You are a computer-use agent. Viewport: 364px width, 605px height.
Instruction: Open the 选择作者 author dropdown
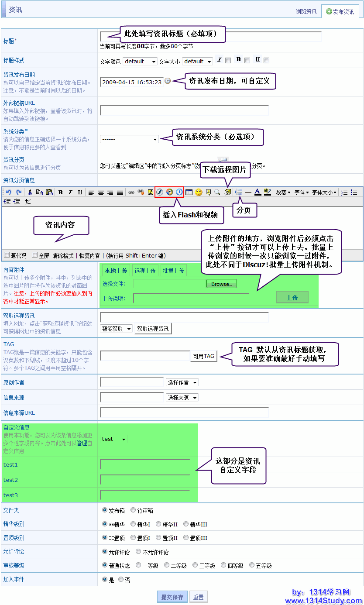182,382
